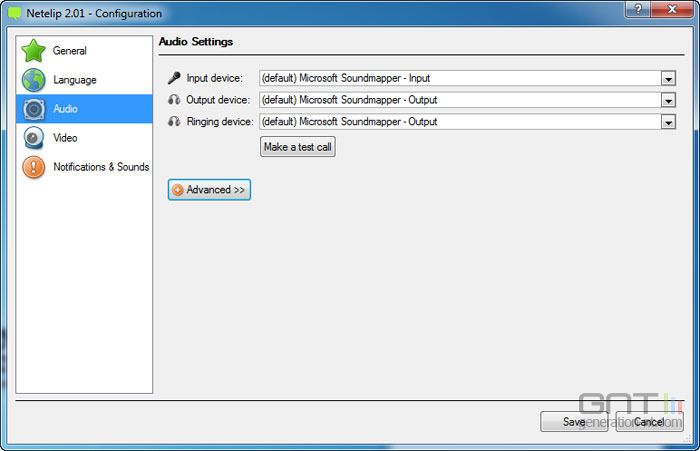Click the Input device: label
Screen dimensions: 700x451
(215, 78)
